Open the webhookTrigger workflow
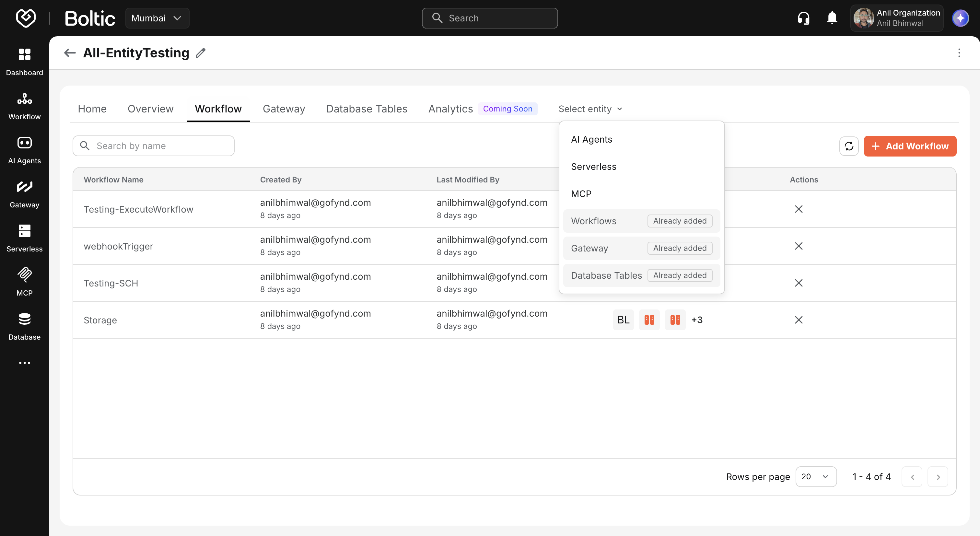Image resolution: width=980 pixels, height=536 pixels. 118,246
